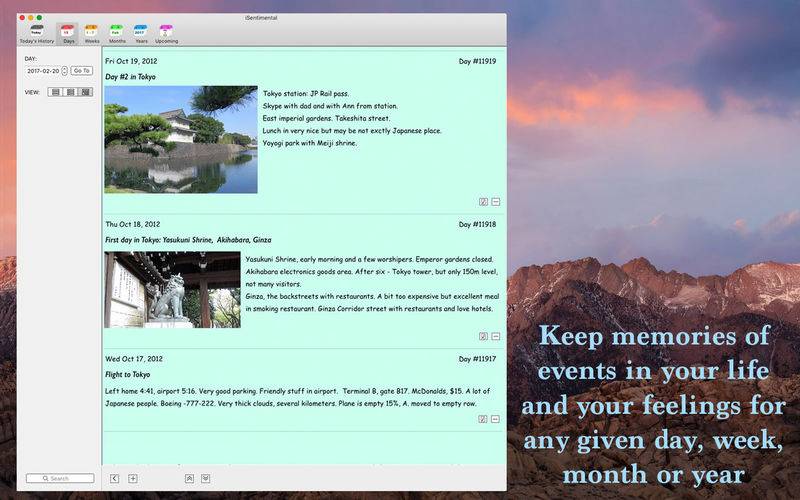Click the 'Flight to Tokyo' title
The width and height of the screenshot is (800, 500).
pyautogui.click(x=128, y=374)
